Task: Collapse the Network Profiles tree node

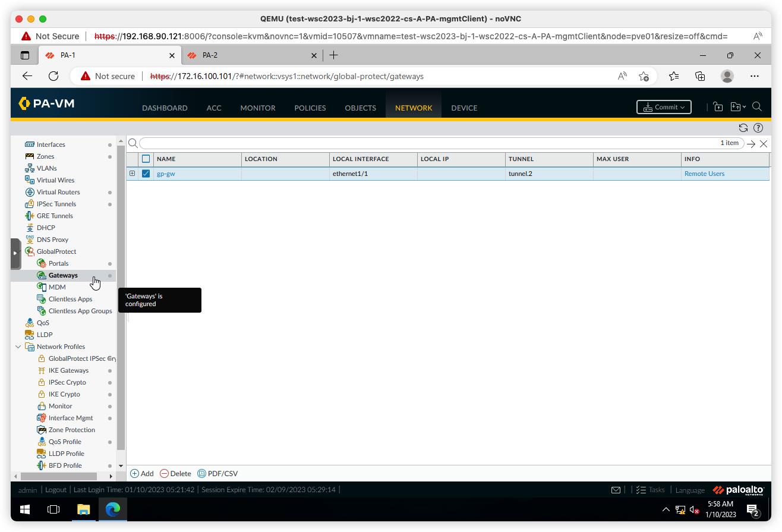Action: [x=18, y=347]
